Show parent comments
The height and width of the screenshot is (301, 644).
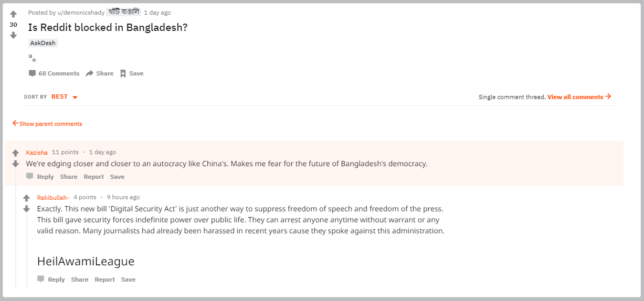pos(47,124)
